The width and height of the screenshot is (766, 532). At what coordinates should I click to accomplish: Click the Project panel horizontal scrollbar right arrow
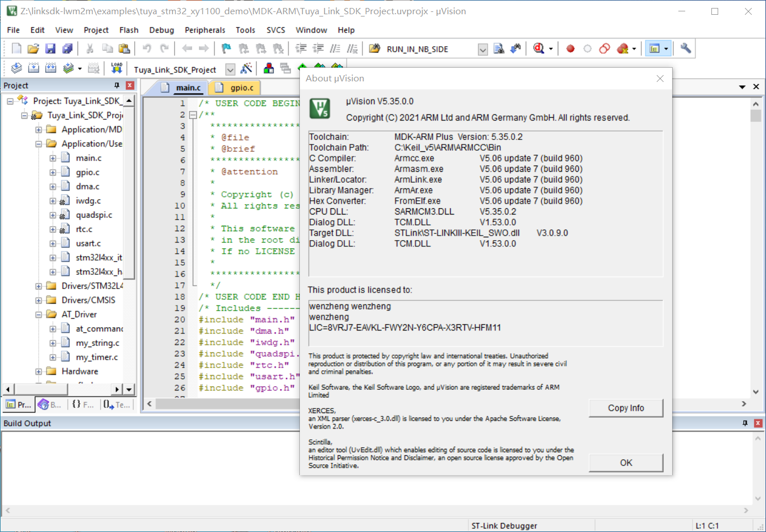point(117,389)
